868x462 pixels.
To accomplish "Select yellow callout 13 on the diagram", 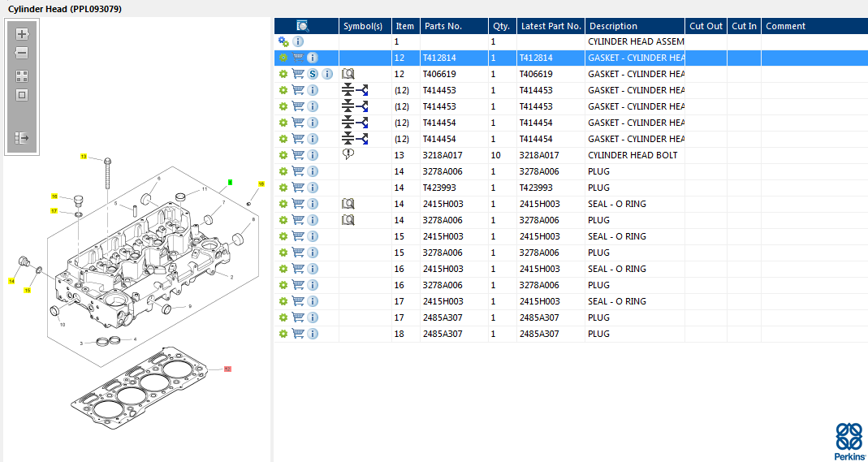I will coord(83,156).
